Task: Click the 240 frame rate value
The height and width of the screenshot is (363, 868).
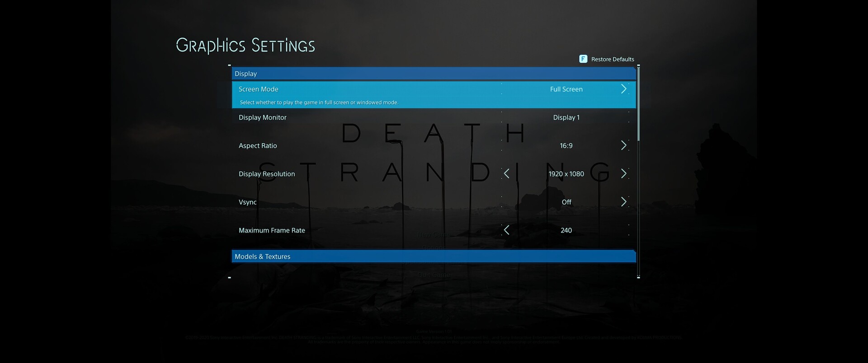Action: pyautogui.click(x=566, y=230)
